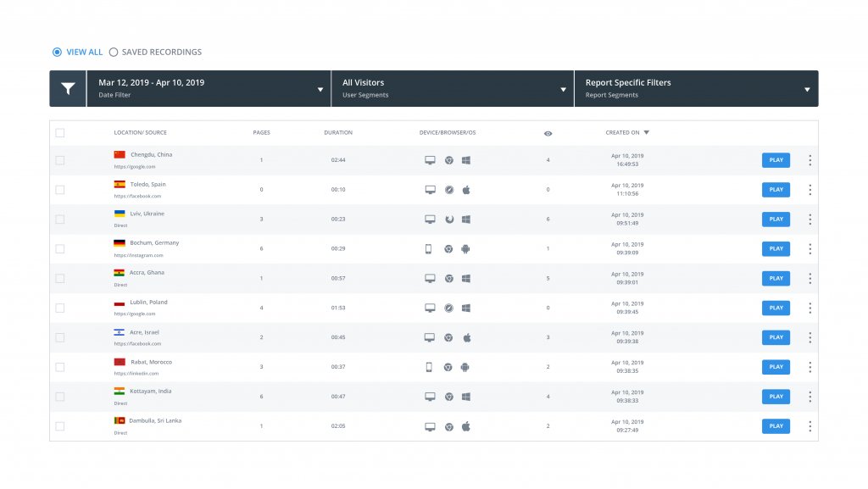868x489 pixels.
Task: Play the Lviv, Ukraine recording
Action: (x=776, y=219)
